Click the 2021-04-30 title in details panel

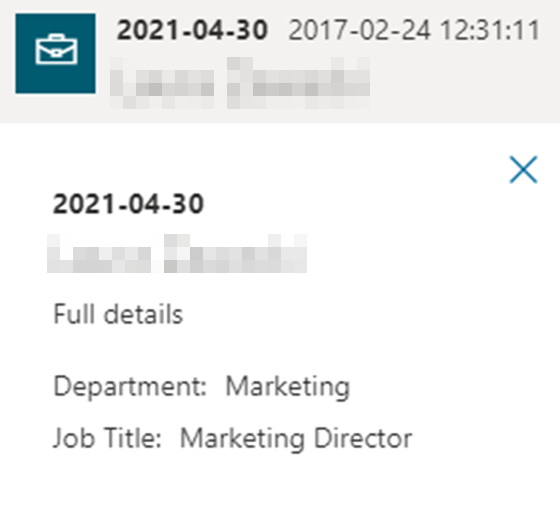click(128, 204)
